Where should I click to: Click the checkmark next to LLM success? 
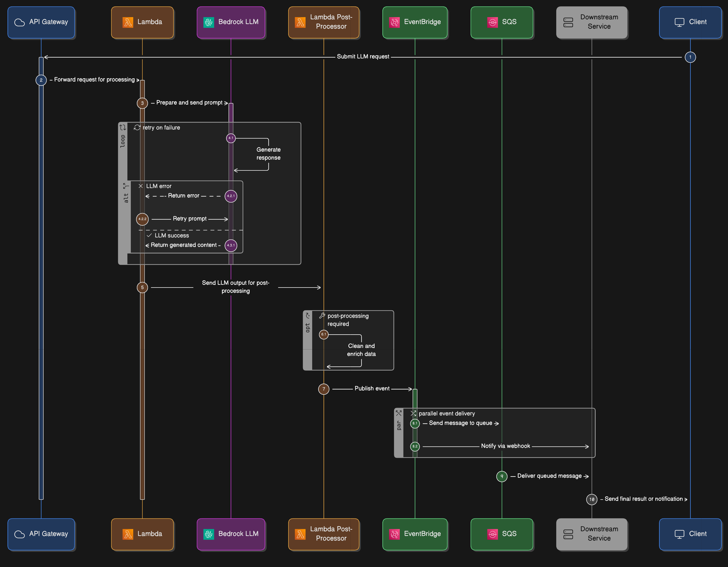tap(149, 235)
